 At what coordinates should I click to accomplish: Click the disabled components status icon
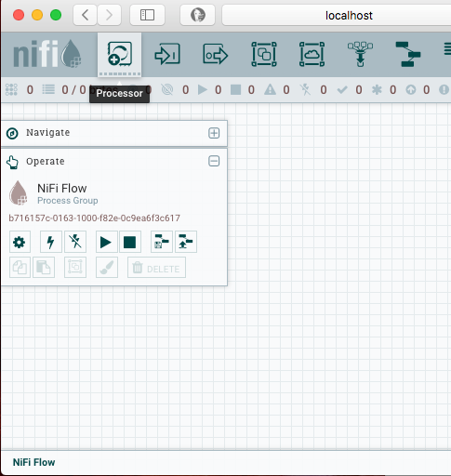click(x=305, y=89)
